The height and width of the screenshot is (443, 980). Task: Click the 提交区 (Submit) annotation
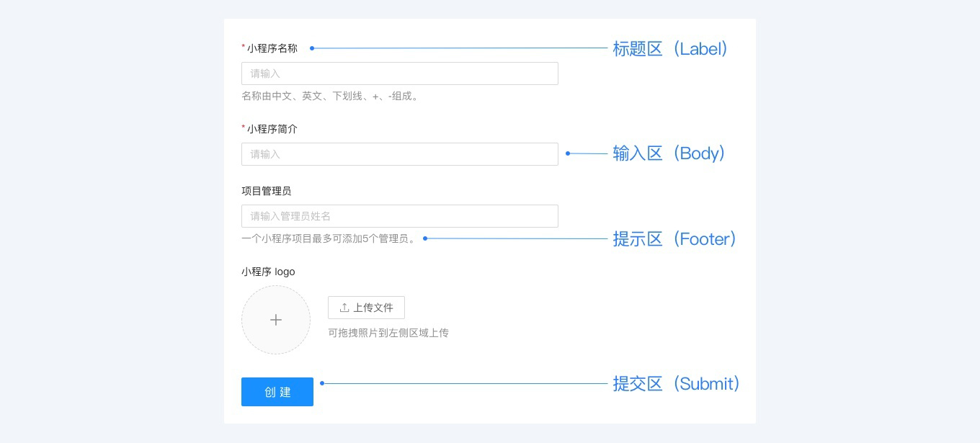pyautogui.click(x=676, y=383)
